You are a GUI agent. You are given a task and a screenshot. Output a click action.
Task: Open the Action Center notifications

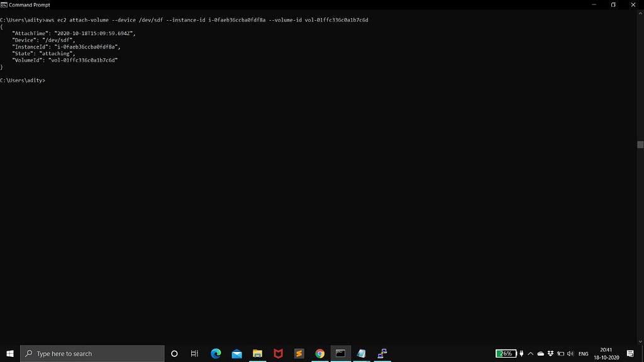[630, 353]
